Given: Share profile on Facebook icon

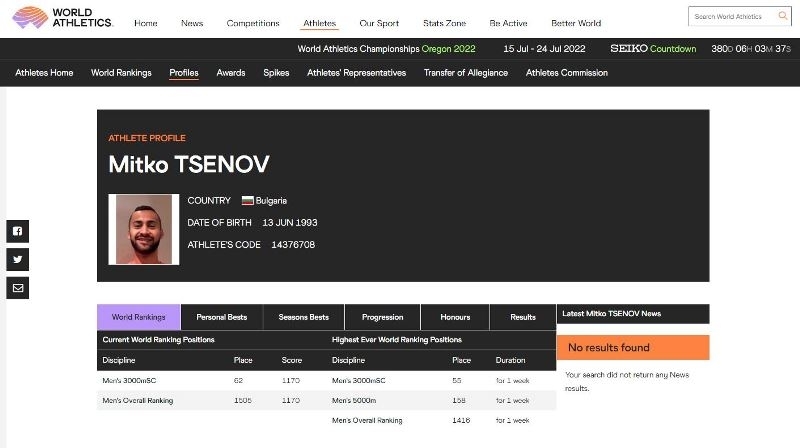Looking at the screenshot, I should (18, 231).
